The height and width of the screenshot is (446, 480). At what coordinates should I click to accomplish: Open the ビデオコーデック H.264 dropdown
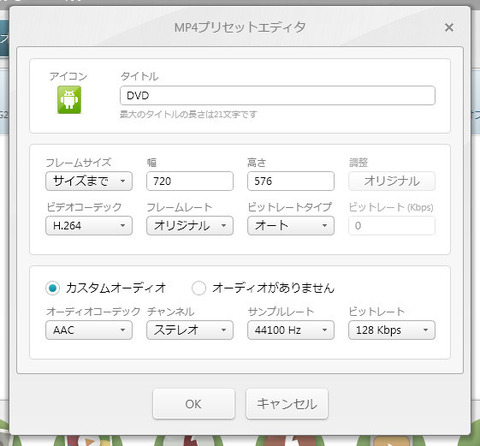pos(89,226)
